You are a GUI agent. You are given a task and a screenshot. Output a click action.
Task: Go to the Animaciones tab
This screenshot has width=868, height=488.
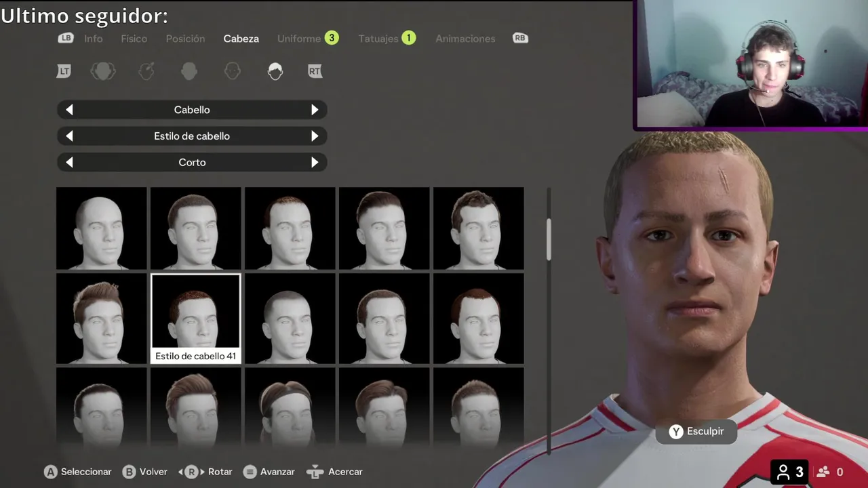(465, 39)
